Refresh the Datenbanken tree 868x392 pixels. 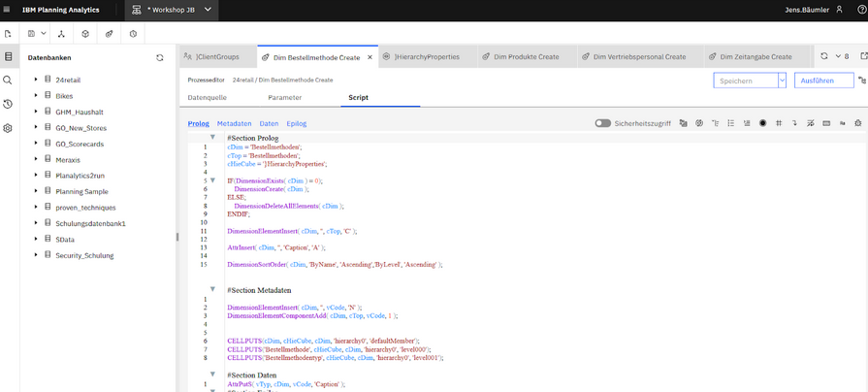pyautogui.click(x=160, y=58)
